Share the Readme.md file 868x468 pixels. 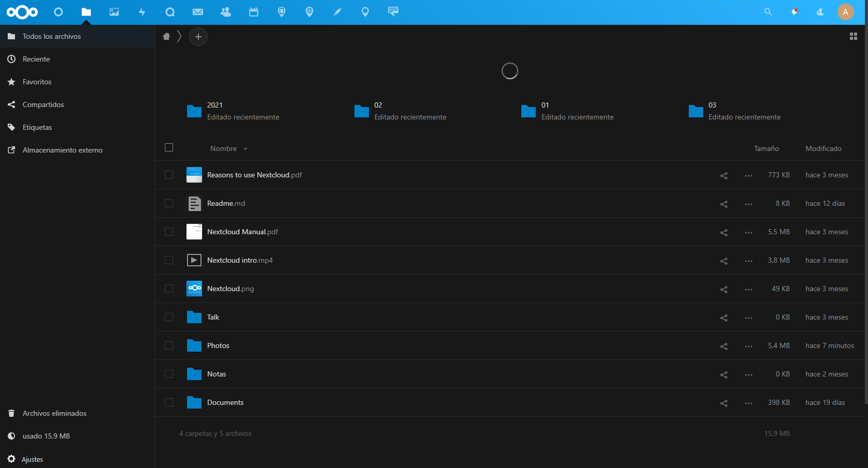724,204
